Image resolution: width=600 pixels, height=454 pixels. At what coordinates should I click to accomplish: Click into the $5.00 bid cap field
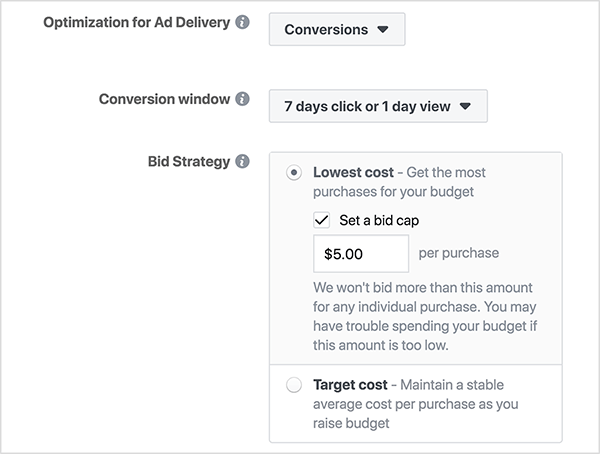point(360,254)
